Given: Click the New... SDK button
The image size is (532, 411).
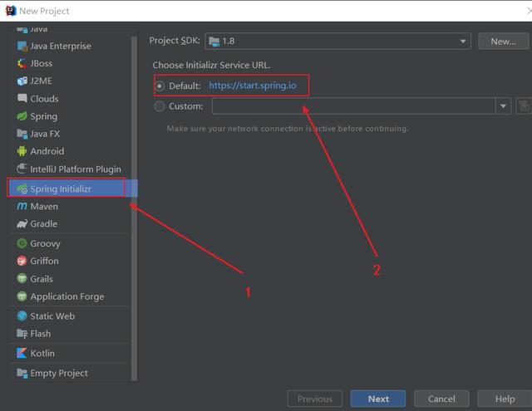Looking at the screenshot, I should (504, 42).
